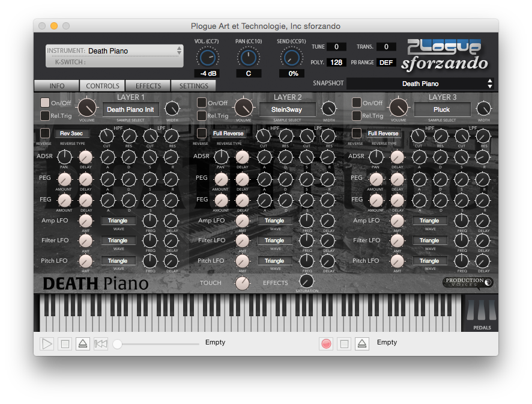Open the Instrument selector showing Death Piano

(x=114, y=51)
